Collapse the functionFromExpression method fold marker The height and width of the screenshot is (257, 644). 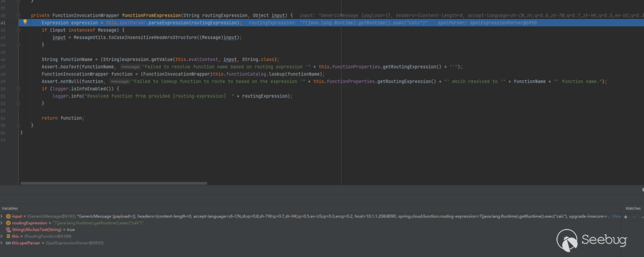point(19,14)
